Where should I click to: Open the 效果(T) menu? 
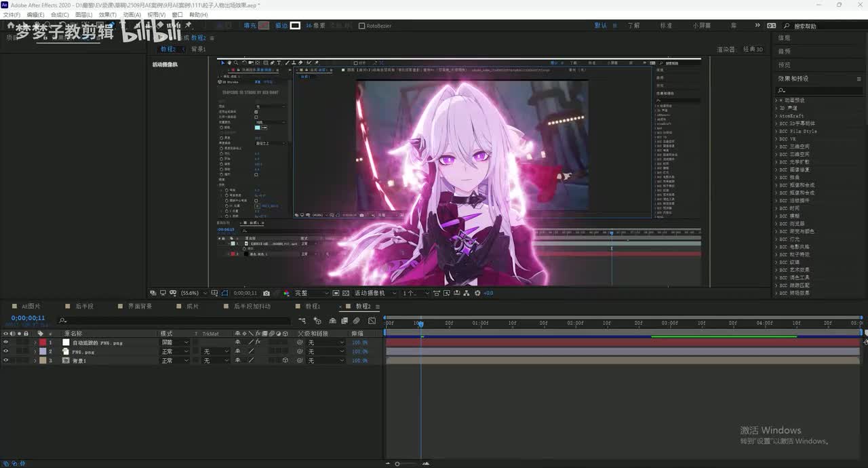click(107, 14)
